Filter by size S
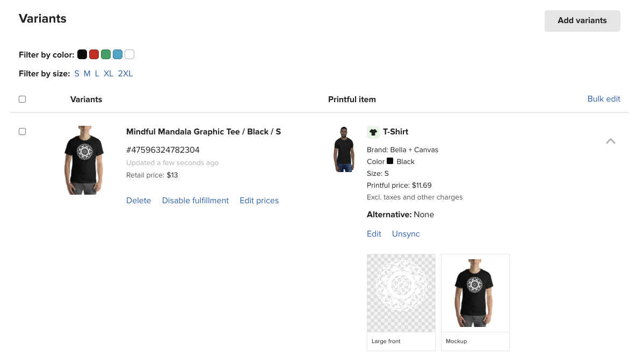Screen dimensions: 644x363 tap(77, 74)
